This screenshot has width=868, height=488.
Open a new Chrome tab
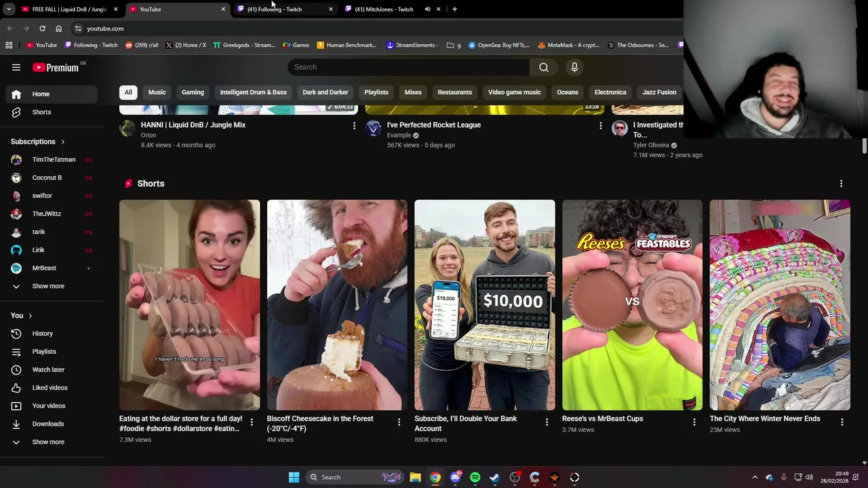pos(454,9)
